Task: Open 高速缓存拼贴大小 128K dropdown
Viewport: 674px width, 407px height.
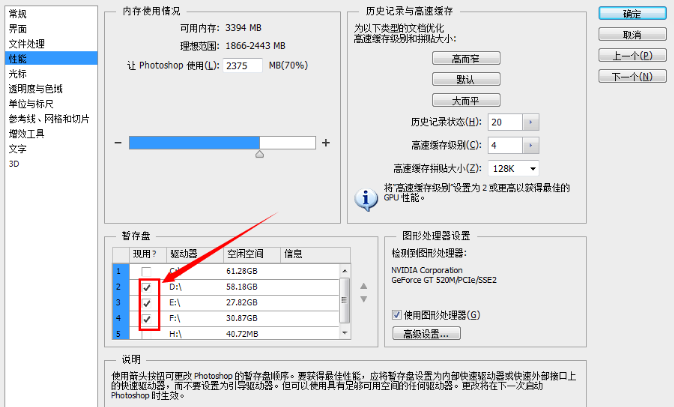Action: 512,168
